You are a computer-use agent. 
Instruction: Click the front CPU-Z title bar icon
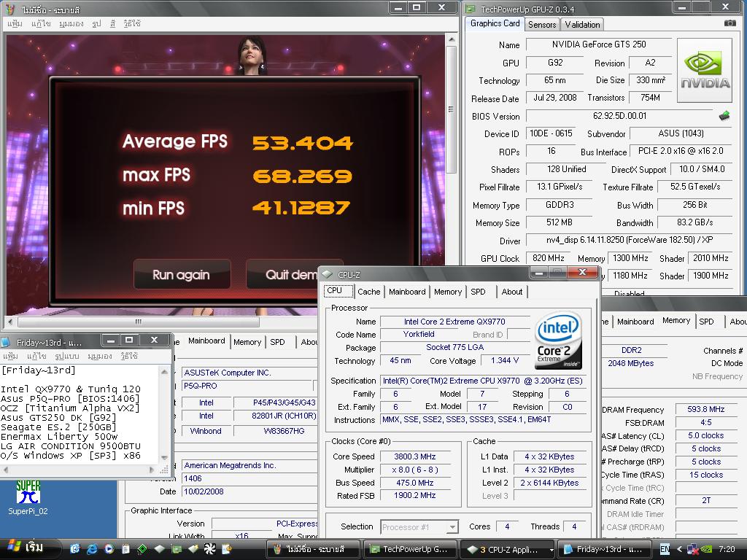coord(327,274)
